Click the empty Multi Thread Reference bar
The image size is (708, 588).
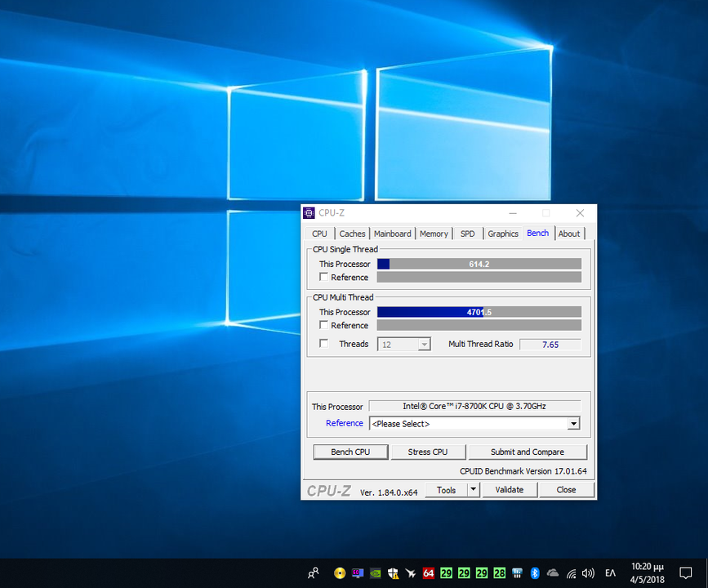[x=479, y=325]
